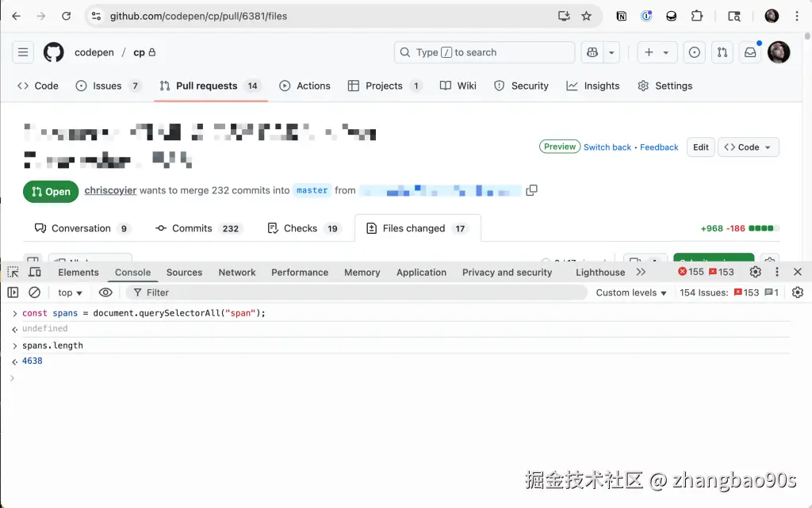Open Chrome three-dot menu
Screen dimensions: 812x508
coord(796,16)
